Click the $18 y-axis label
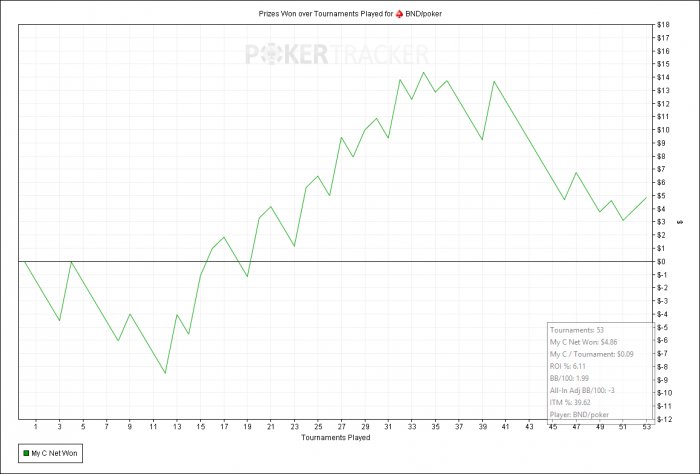Screen dimensions: 700x474 tap(662, 25)
